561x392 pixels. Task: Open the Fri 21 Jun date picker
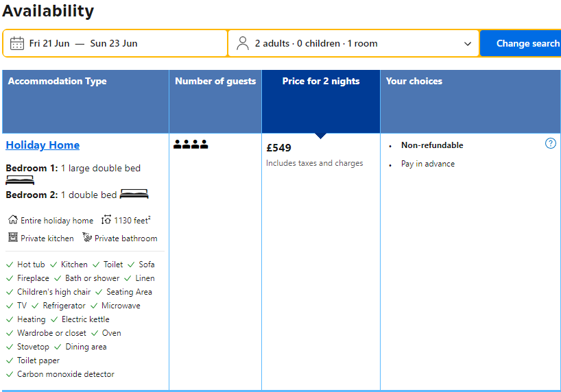49,43
